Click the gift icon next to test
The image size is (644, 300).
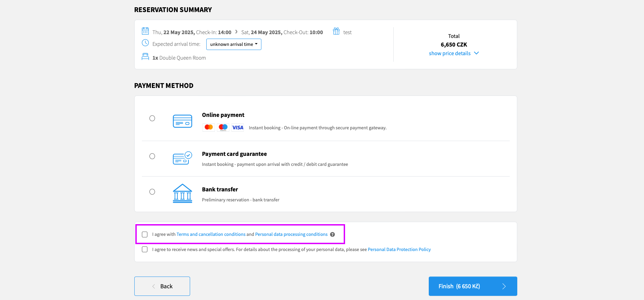point(336,31)
